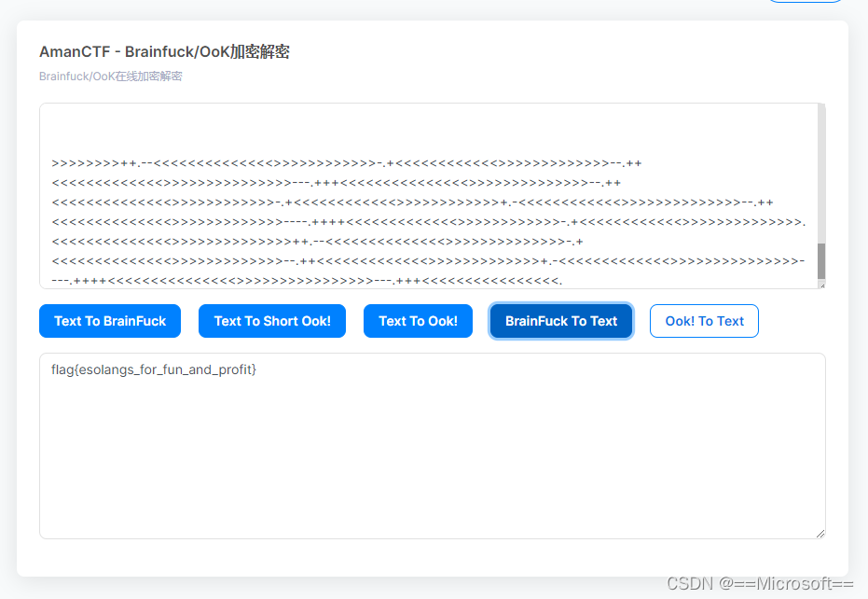Screen dimensions: 868x599
Task: Click the subtitle Brainfuck/OoK在线加密解密
Action: 111,76
